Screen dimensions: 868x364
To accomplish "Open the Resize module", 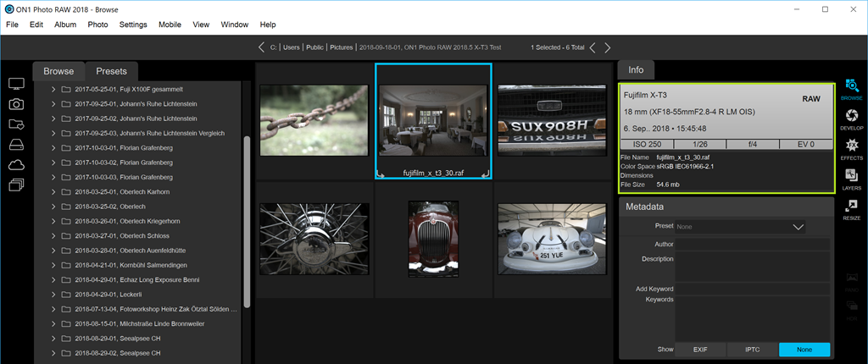I will (x=851, y=208).
